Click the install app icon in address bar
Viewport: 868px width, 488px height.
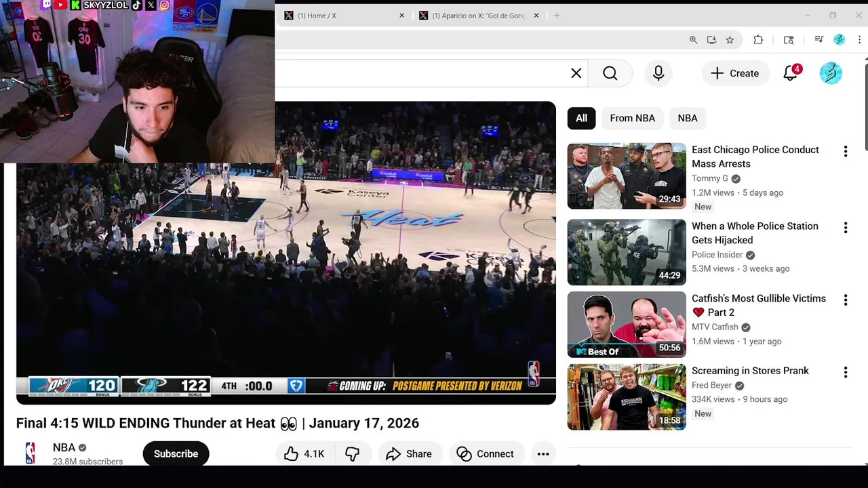point(711,40)
